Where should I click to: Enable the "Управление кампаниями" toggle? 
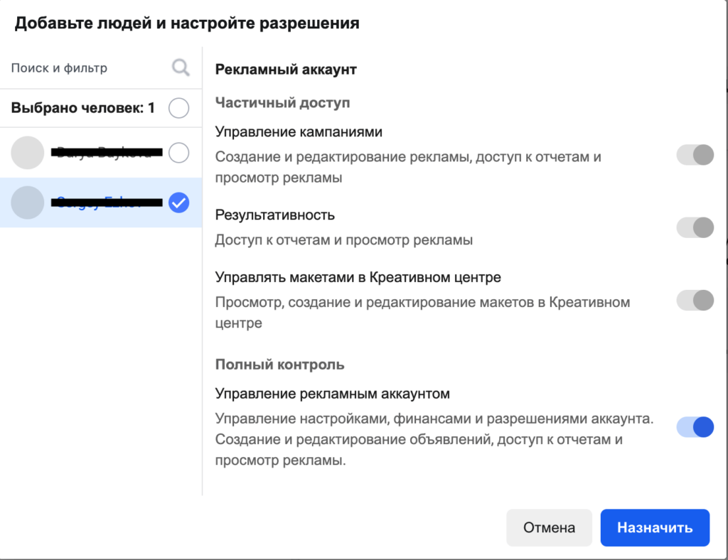(695, 155)
